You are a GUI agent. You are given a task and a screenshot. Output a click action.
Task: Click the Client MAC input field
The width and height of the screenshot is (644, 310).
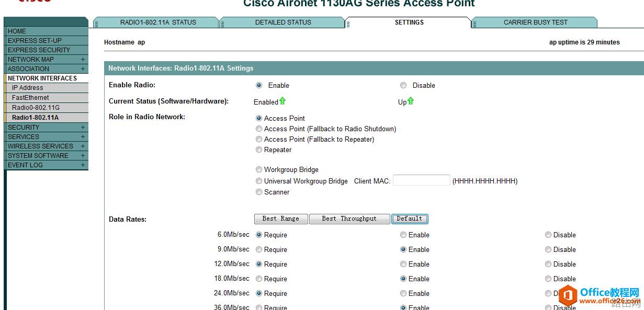pyautogui.click(x=422, y=180)
